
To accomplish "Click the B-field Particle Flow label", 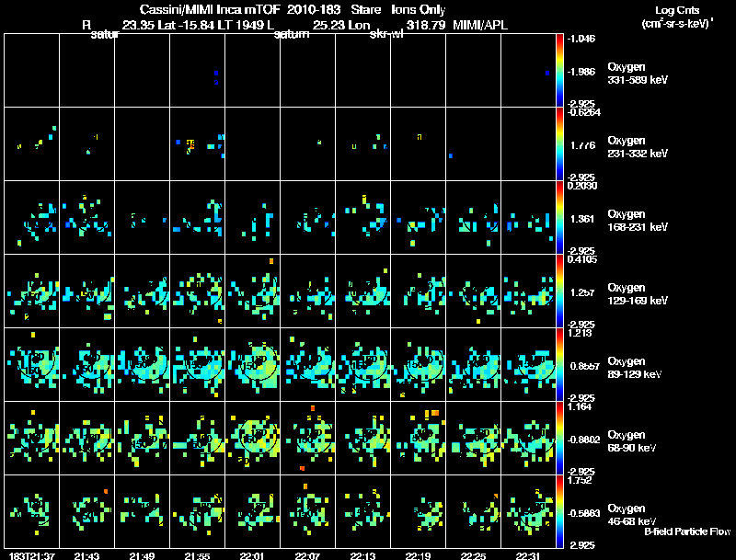I will (687, 531).
